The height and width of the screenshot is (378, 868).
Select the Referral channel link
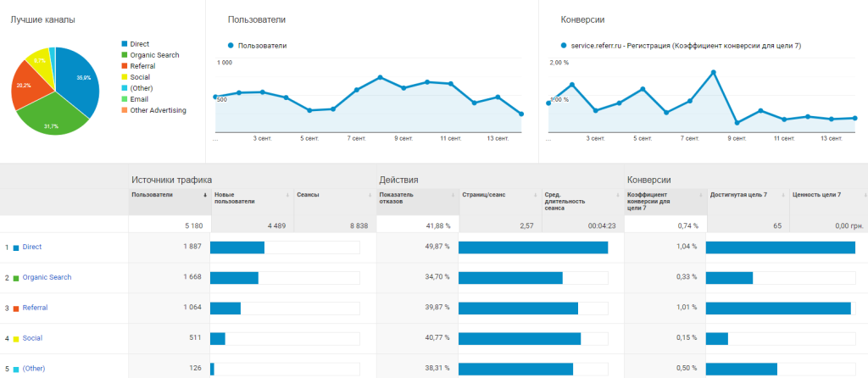pyautogui.click(x=35, y=308)
